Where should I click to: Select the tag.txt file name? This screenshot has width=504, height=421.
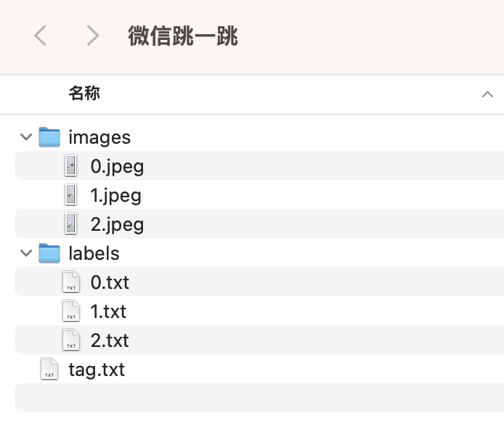pos(97,369)
